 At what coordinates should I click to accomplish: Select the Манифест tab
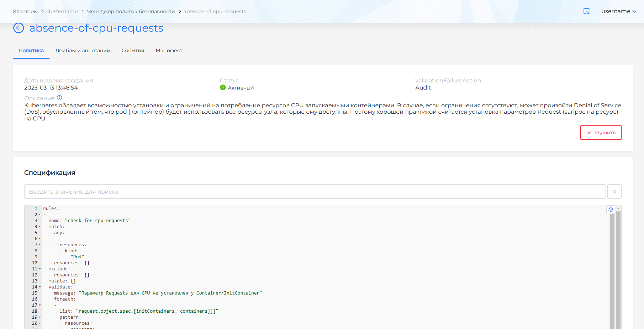click(169, 50)
